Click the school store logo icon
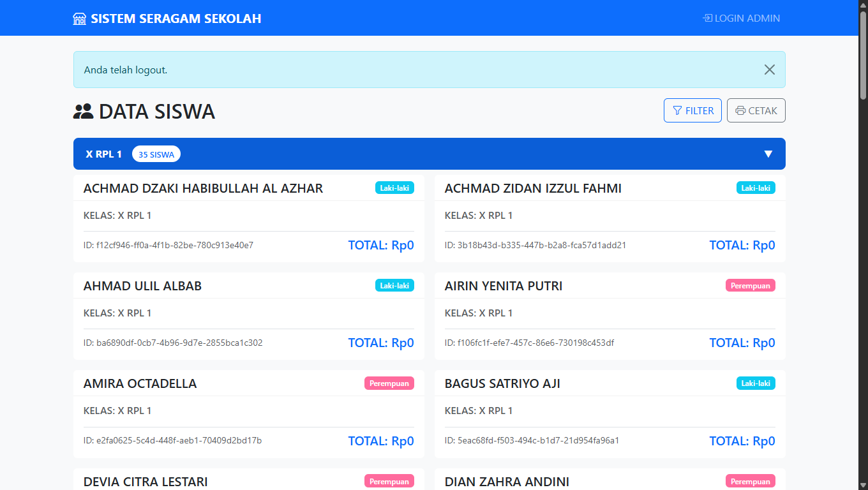This screenshot has width=868, height=490. coord(80,19)
